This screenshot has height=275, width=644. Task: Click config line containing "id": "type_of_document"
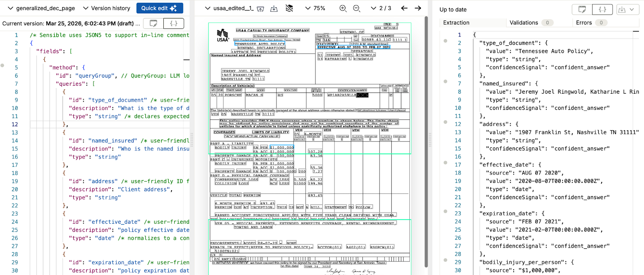pos(129,100)
